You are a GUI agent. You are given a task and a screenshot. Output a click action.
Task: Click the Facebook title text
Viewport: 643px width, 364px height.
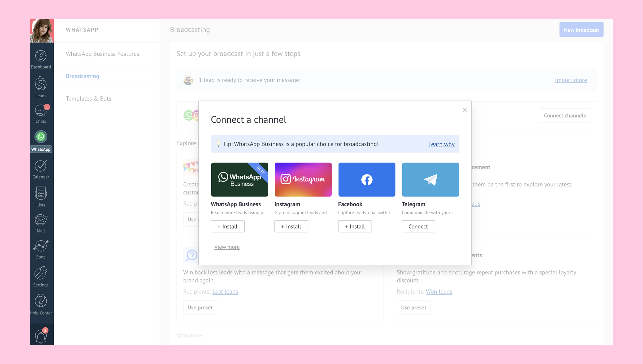[x=350, y=204]
